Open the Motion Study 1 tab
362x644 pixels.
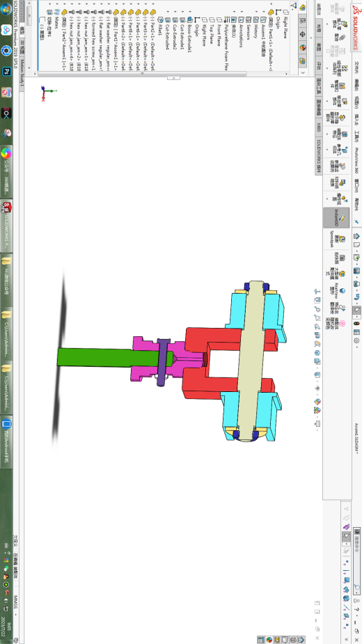pyautogui.click(x=22, y=74)
